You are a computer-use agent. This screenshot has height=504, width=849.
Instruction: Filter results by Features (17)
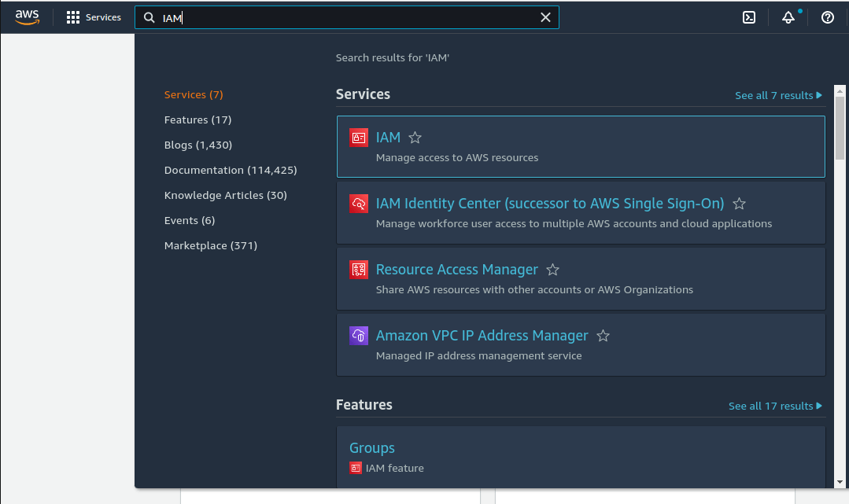pos(197,120)
